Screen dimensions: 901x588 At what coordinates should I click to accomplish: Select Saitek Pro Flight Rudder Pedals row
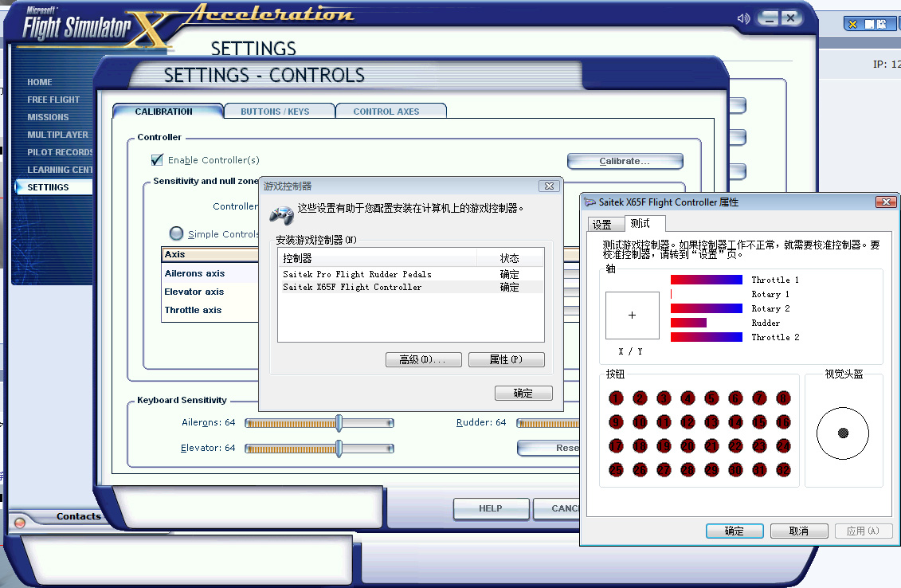click(411, 274)
